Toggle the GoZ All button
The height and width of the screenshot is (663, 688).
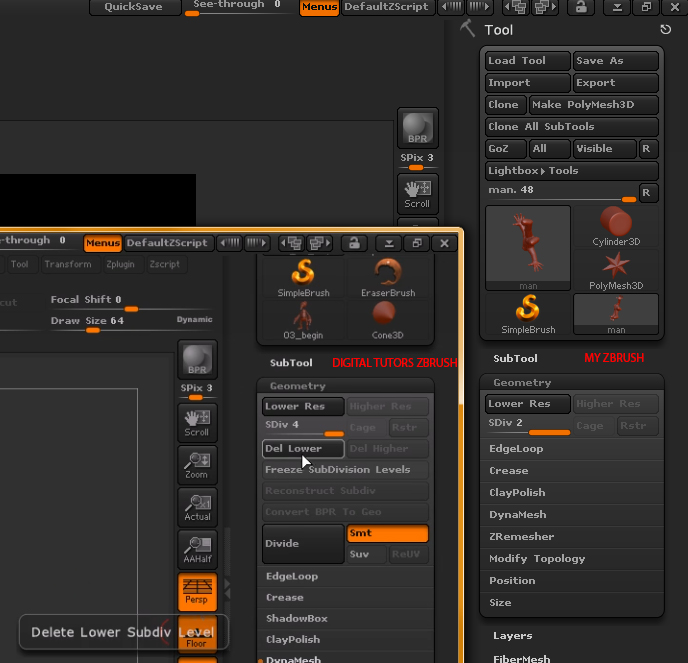(x=549, y=149)
